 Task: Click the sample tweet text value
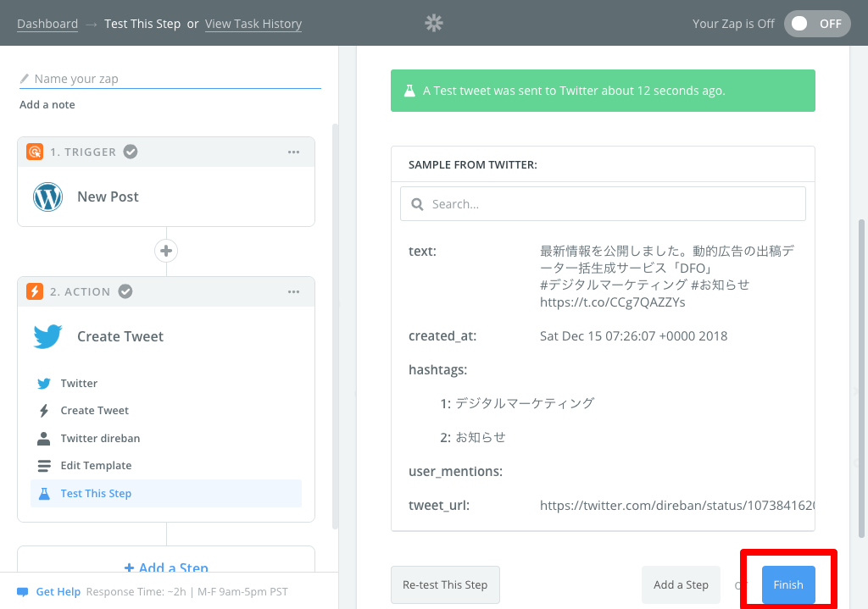coord(667,277)
